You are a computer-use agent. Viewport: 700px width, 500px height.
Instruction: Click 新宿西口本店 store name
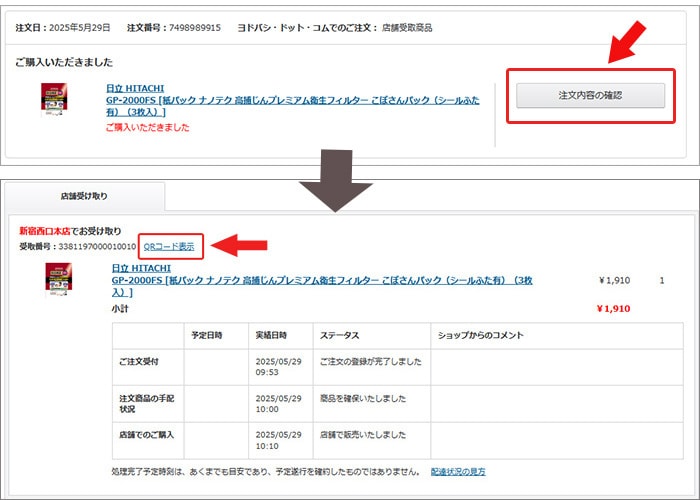point(45,231)
